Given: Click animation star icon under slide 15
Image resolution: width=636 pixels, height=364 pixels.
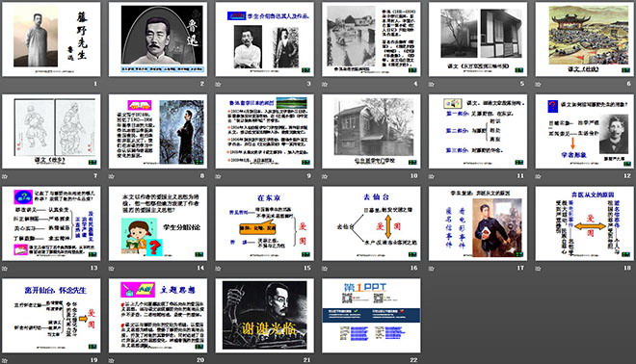Looking at the screenshot, I should tap(218, 269).
